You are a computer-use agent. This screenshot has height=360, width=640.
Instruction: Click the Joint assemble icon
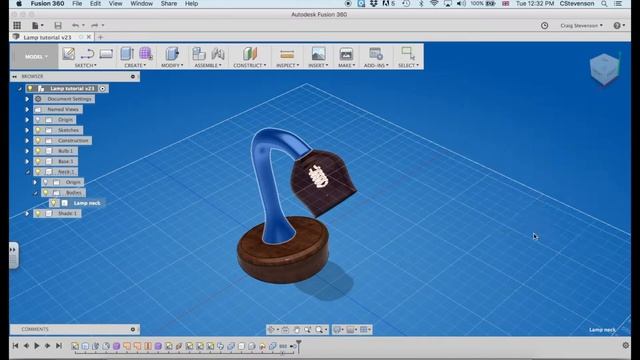(218, 53)
